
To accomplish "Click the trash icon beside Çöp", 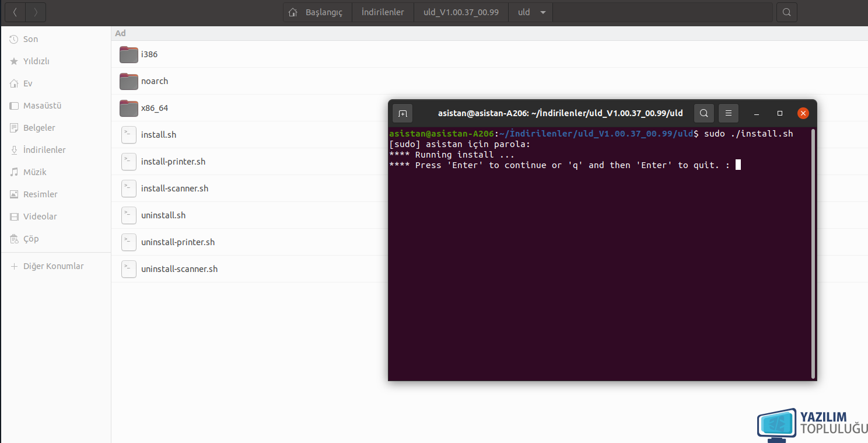I will pos(14,239).
